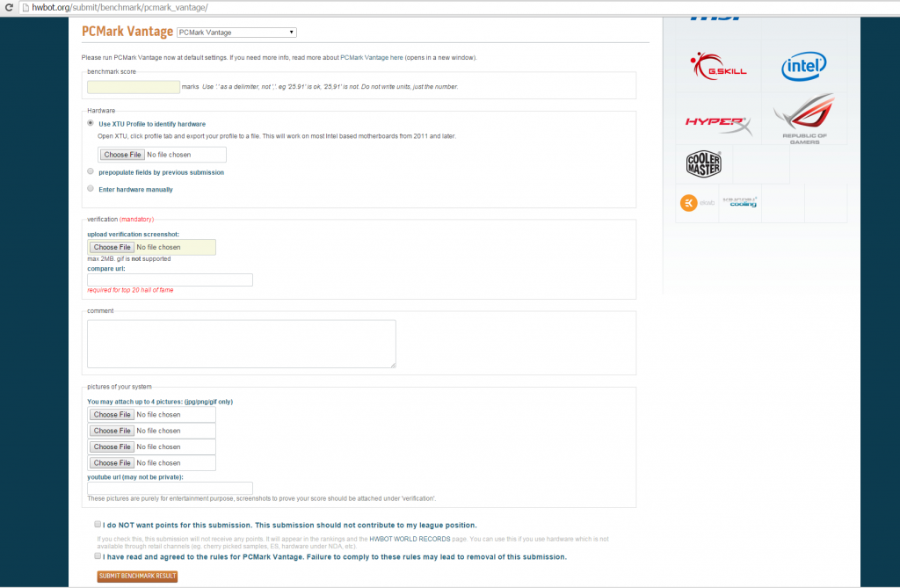
Task: Click the 'PCMark Vantage' page heading
Action: pos(127,32)
